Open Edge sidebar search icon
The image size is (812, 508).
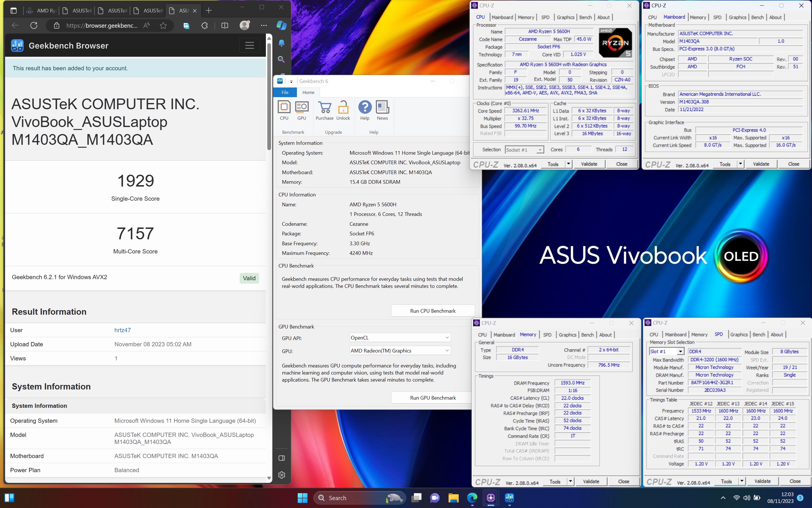281,60
